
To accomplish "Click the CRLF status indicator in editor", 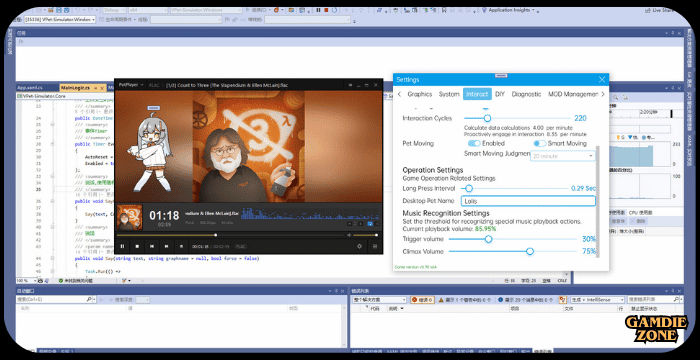I will [562, 280].
